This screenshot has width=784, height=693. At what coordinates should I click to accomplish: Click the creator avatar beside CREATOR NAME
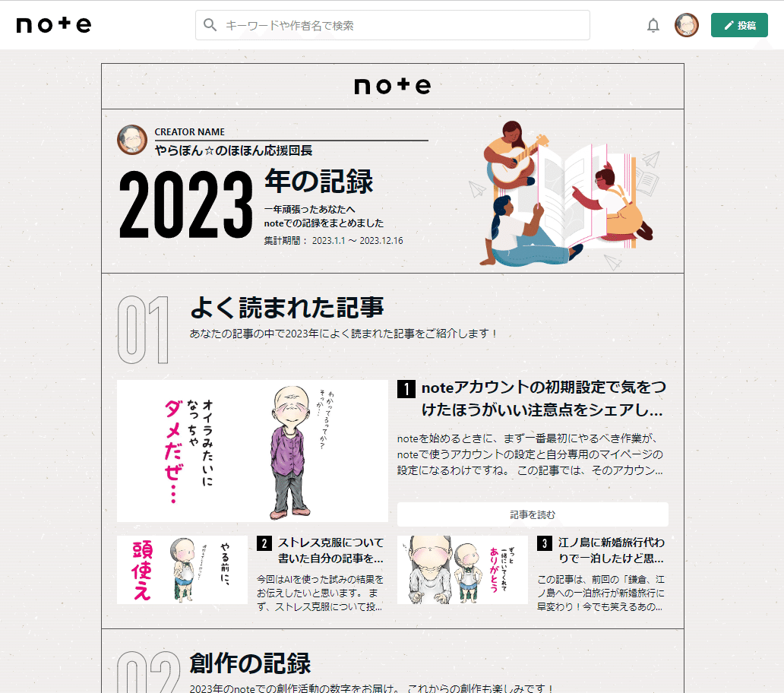[132, 140]
